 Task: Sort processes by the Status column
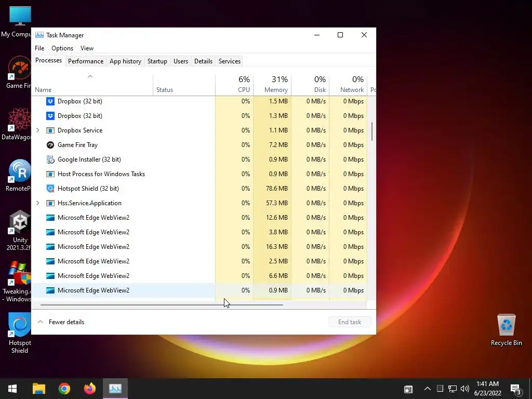[x=184, y=84]
